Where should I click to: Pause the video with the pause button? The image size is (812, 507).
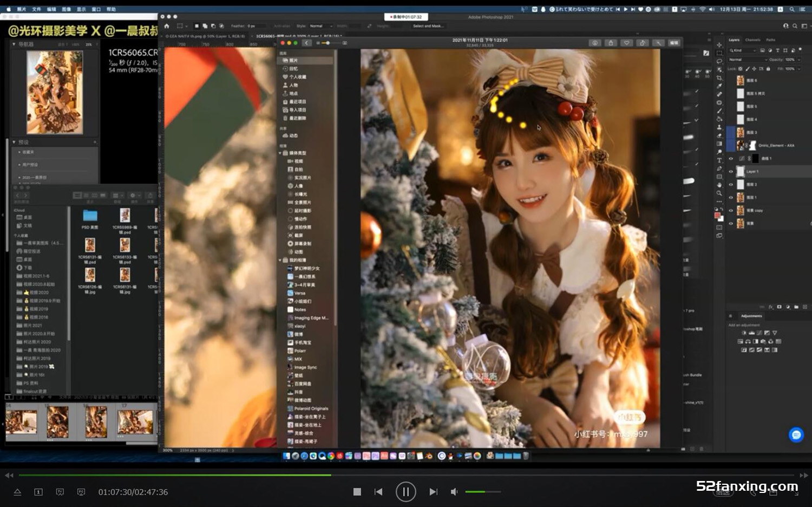[x=405, y=492]
